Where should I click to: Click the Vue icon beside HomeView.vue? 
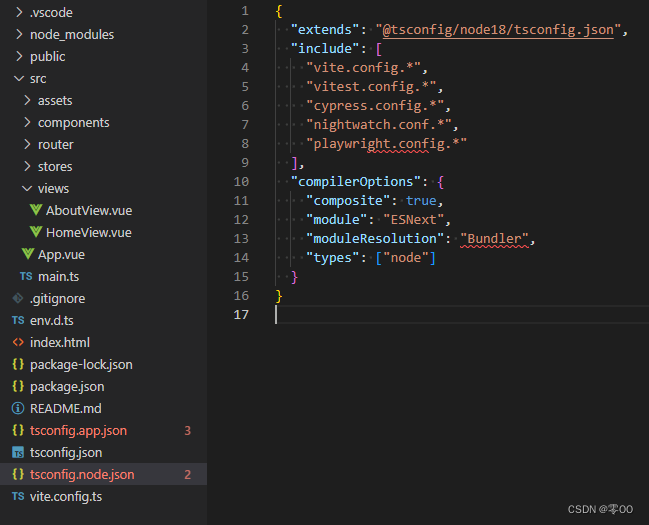(36, 232)
